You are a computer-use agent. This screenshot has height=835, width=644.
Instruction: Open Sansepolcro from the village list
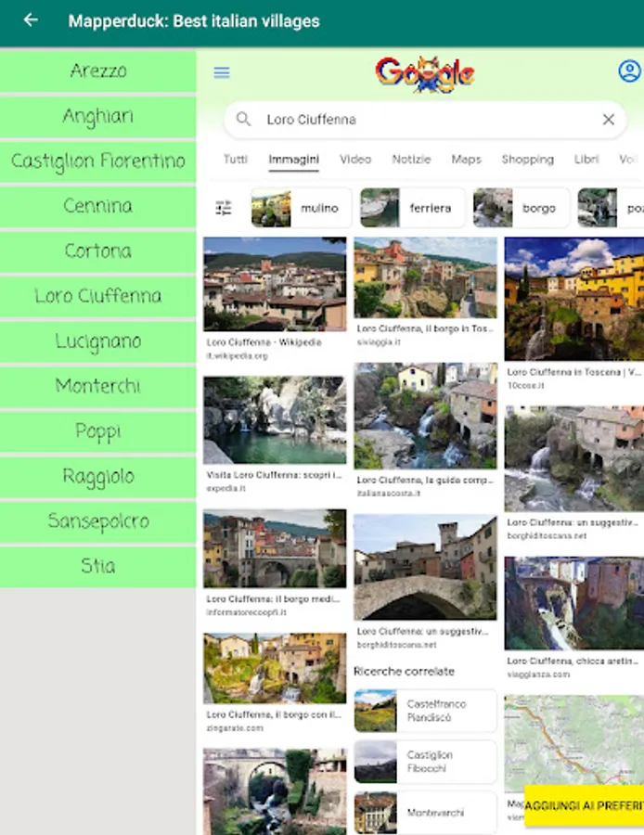click(98, 520)
